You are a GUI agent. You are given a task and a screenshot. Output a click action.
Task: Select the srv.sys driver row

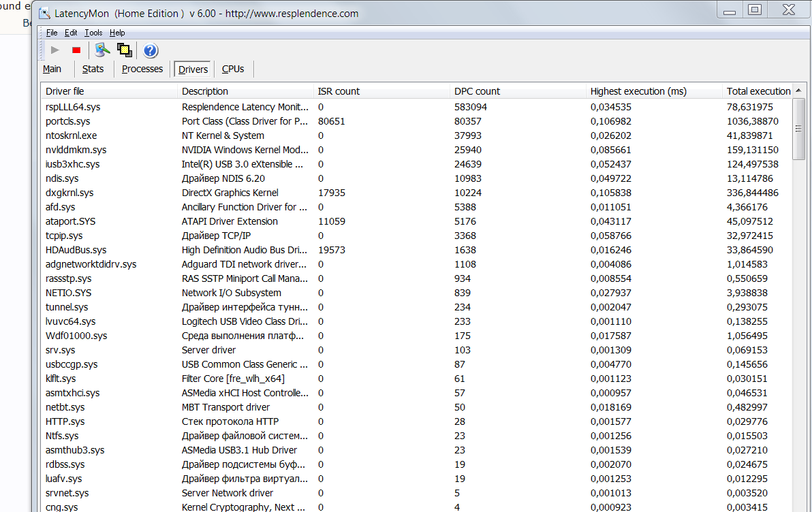pyautogui.click(x=417, y=350)
